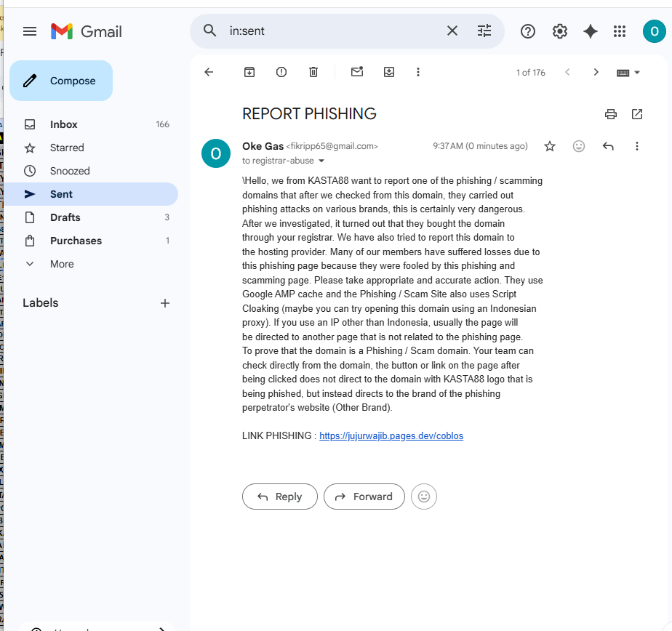Click the 9:37 AM timestamp
Screen dimensions: 672x631
tap(480, 146)
